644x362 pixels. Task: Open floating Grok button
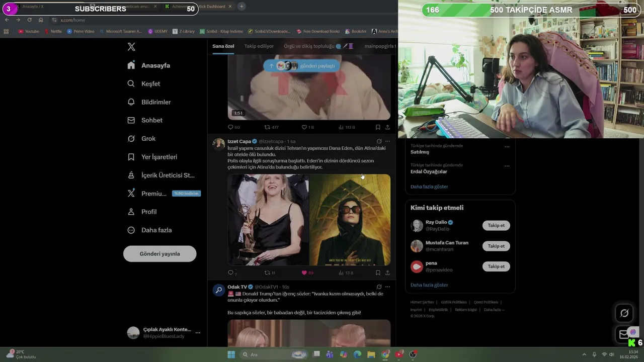click(x=624, y=313)
